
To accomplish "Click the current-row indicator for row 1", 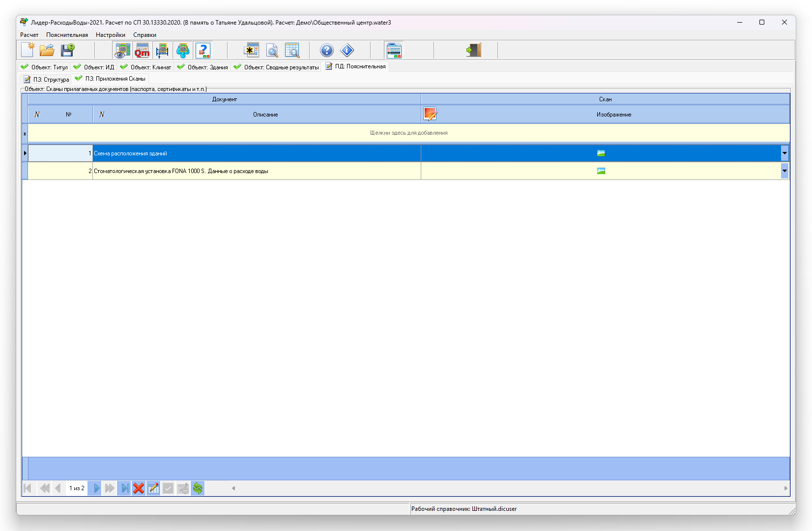I will 25,153.
